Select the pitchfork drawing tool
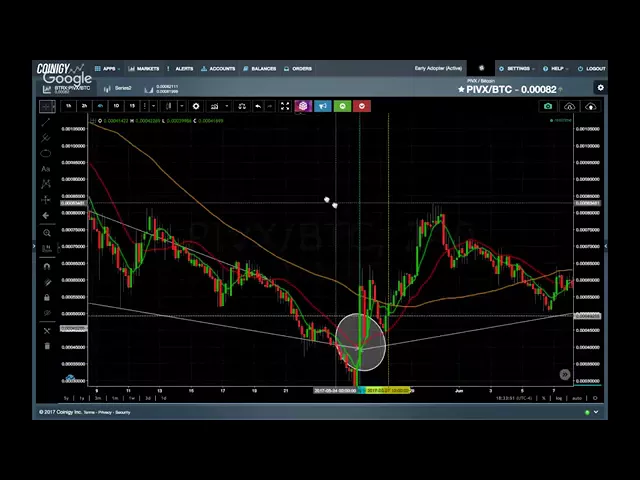The width and height of the screenshot is (640, 480). tap(46, 138)
